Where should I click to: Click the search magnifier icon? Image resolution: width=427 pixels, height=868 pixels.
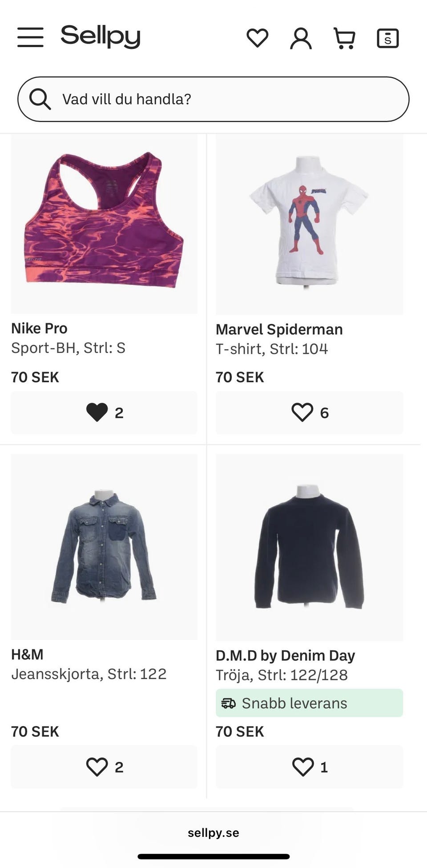coord(40,99)
